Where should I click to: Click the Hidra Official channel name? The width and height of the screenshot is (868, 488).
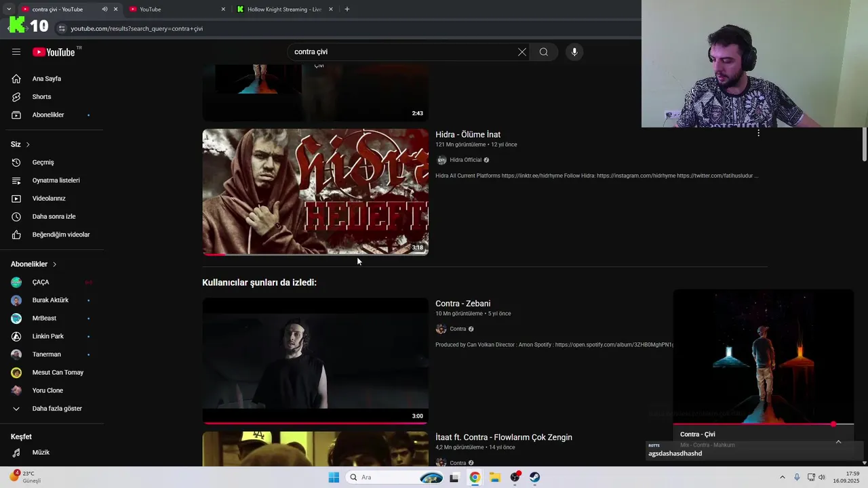pyautogui.click(x=465, y=160)
